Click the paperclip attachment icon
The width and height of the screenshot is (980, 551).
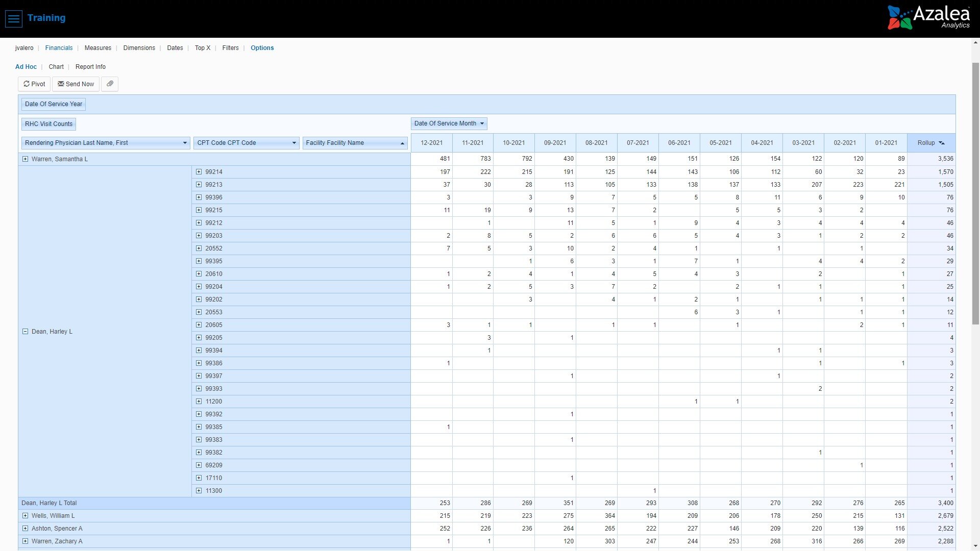[x=110, y=84]
